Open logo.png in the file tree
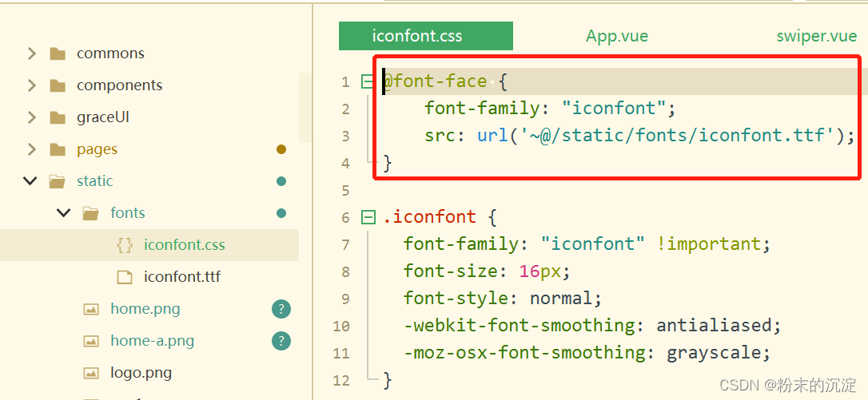This screenshot has height=400, width=868. 141,373
